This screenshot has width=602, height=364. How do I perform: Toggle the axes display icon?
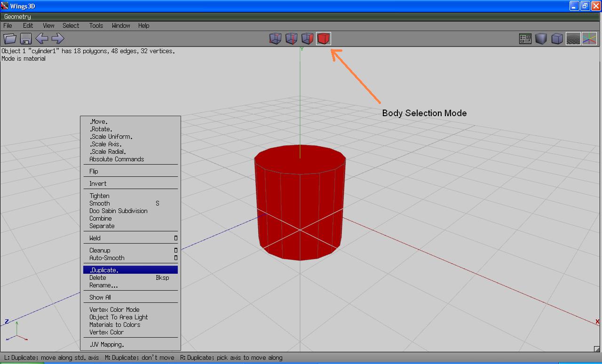point(589,39)
